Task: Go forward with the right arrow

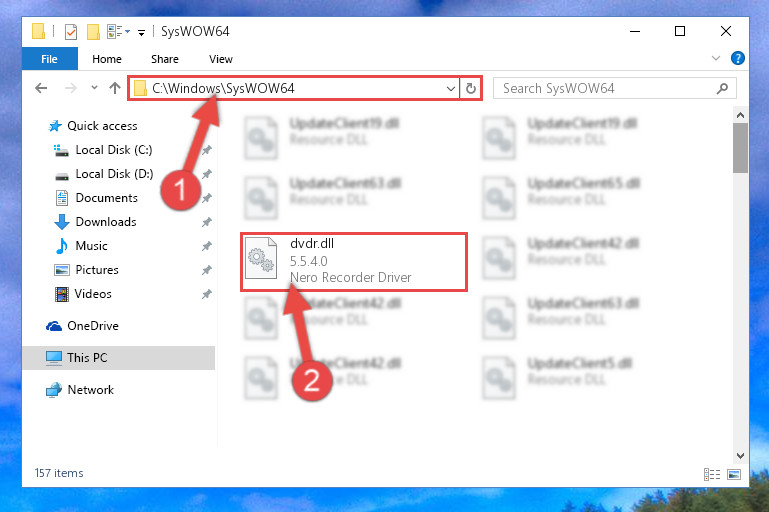Action: coord(71,88)
